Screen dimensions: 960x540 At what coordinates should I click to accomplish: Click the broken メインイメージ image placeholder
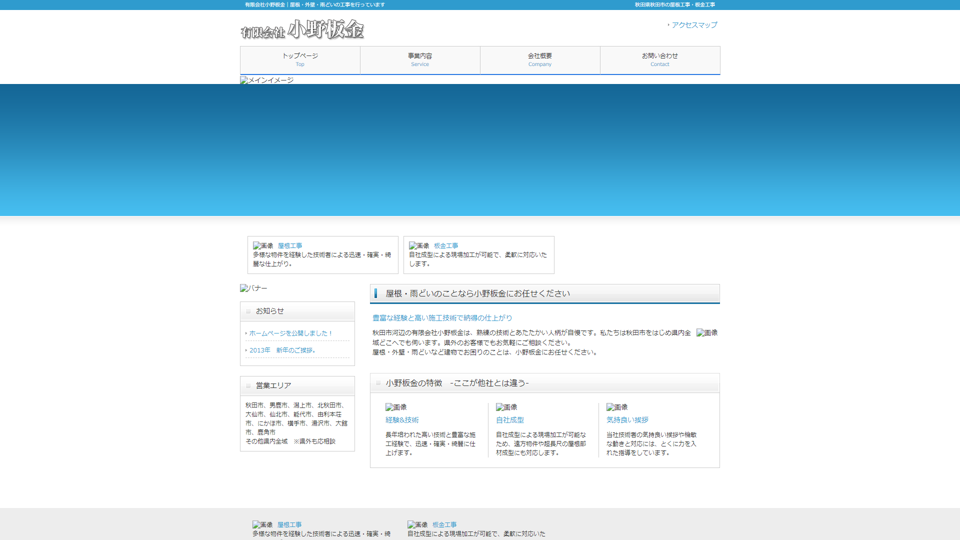267,80
